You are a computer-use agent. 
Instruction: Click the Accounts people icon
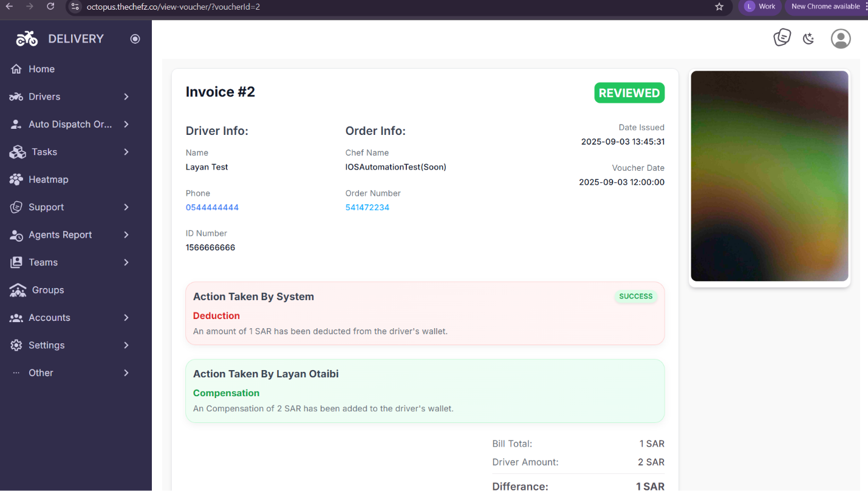coord(17,318)
